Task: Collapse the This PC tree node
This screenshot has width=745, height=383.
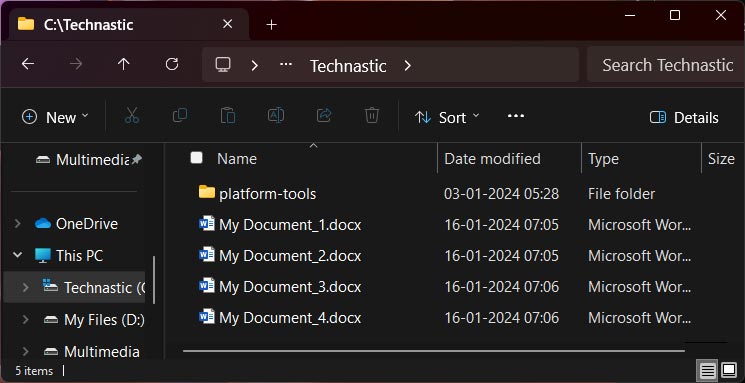Action: (x=18, y=255)
